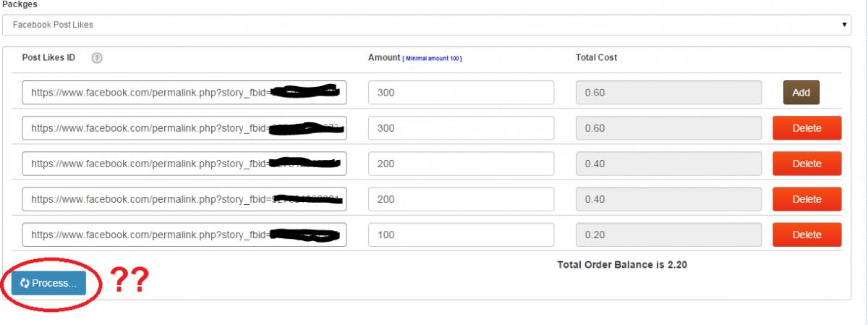
Task: Focus the third row amount 200 field
Action: (461, 164)
